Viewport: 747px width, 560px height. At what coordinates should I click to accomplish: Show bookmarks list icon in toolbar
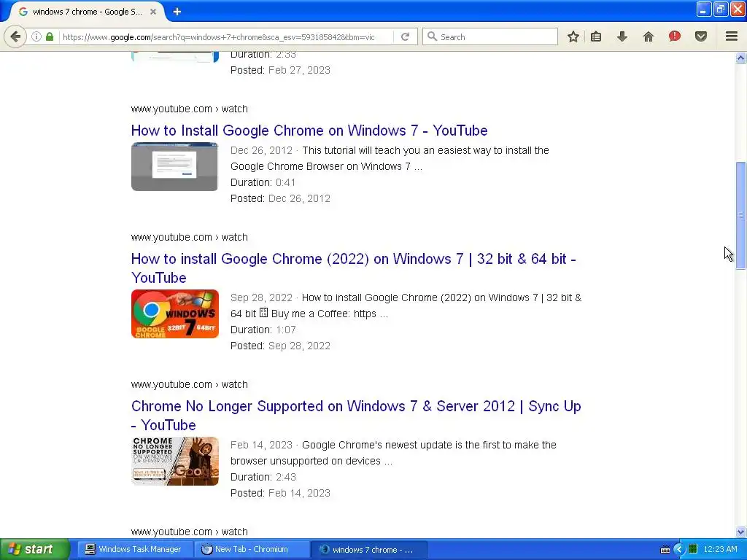coord(596,36)
